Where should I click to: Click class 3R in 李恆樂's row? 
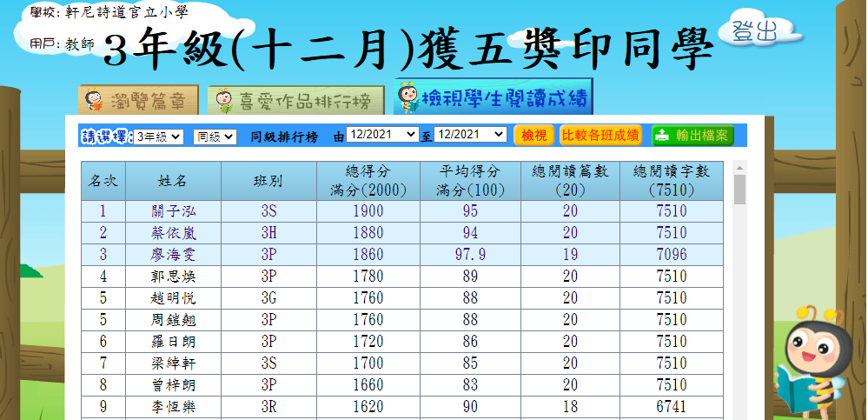(268, 407)
